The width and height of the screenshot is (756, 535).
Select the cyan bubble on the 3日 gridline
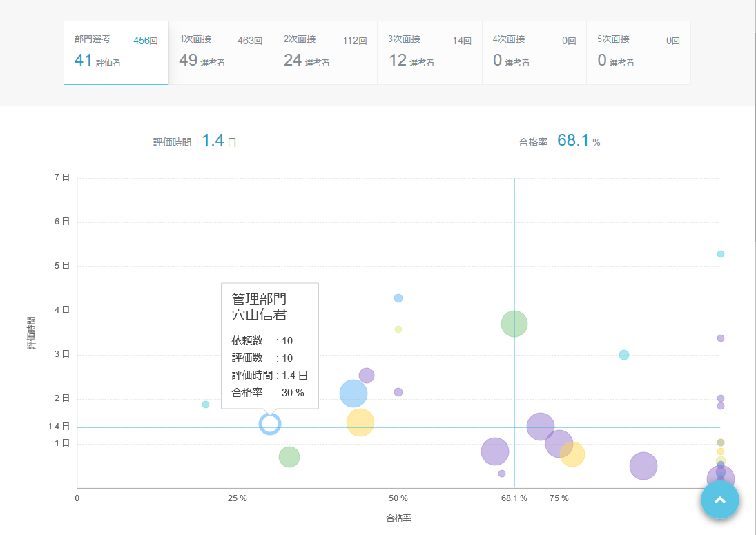tap(624, 355)
